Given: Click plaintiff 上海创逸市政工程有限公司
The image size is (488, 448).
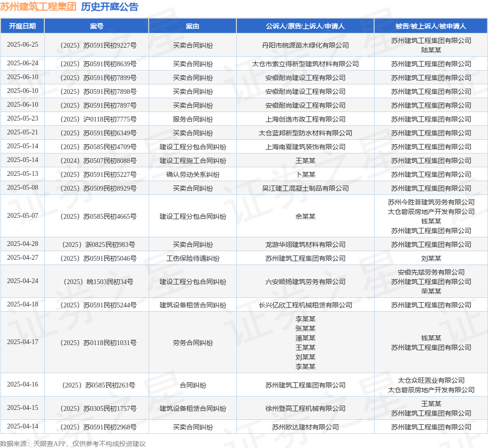Looking at the screenshot, I should tap(305, 119).
